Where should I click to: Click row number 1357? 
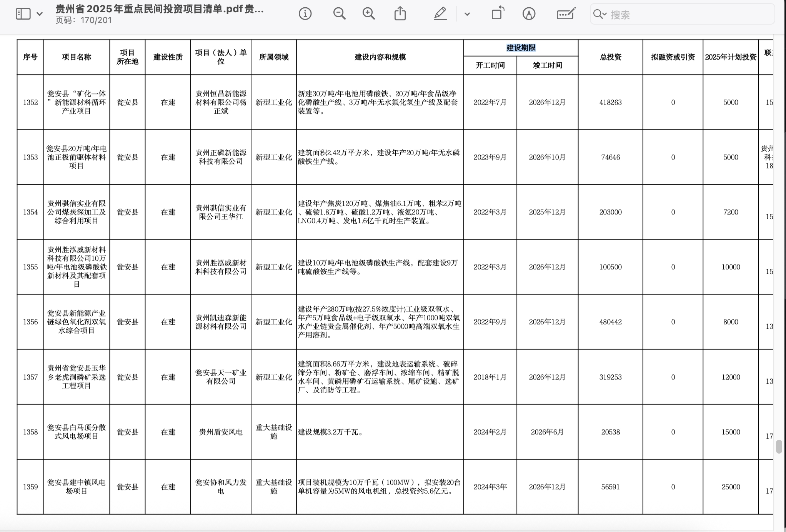click(30, 377)
